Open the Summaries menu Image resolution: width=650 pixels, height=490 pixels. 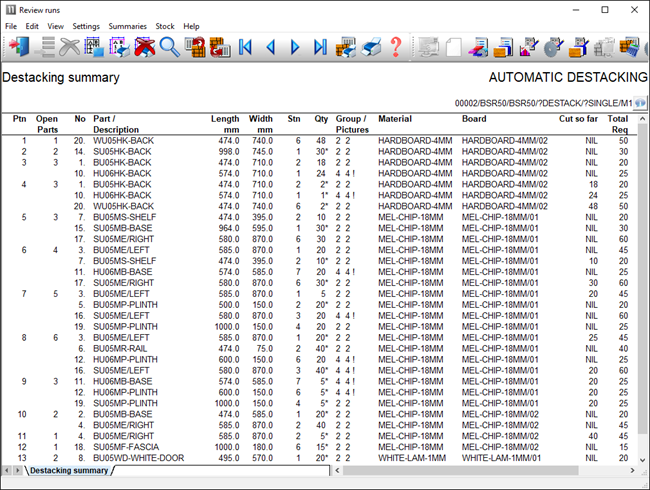(127, 25)
